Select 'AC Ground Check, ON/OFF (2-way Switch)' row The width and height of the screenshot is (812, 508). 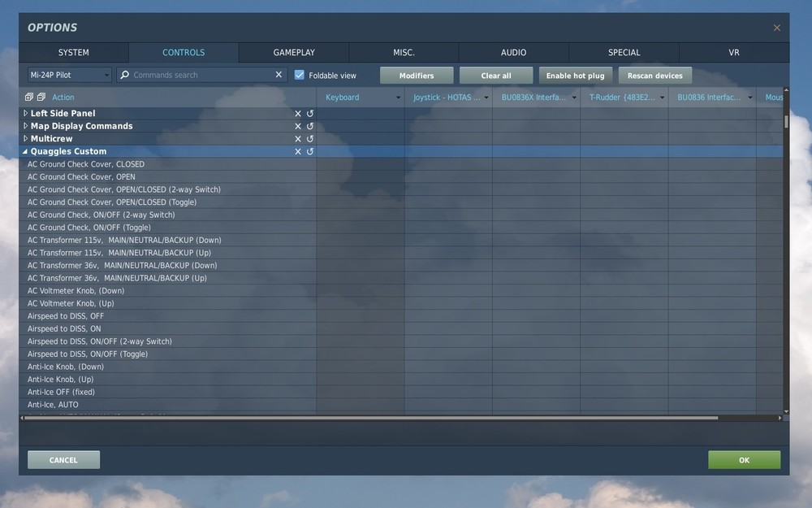click(168, 215)
